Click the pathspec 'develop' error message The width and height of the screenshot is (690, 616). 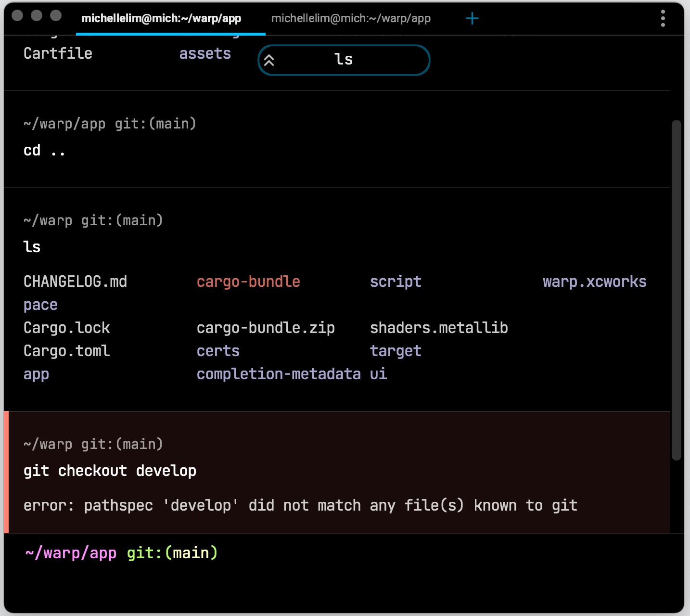(x=300, y=505)
